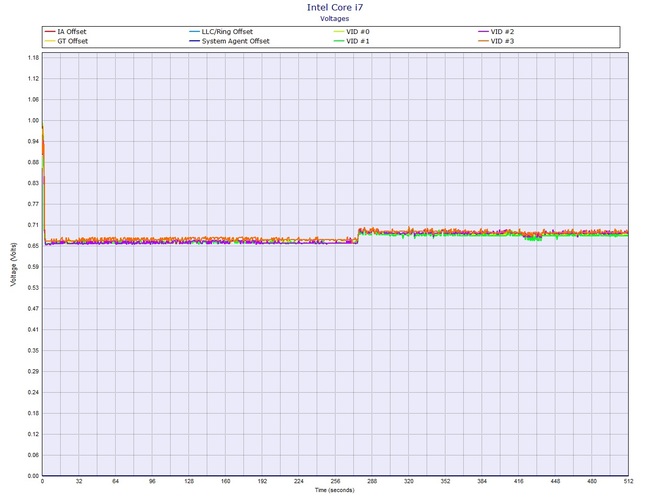
Task: Select the LLC/Ring Offset legend label
Action: [x=227, y=32]
